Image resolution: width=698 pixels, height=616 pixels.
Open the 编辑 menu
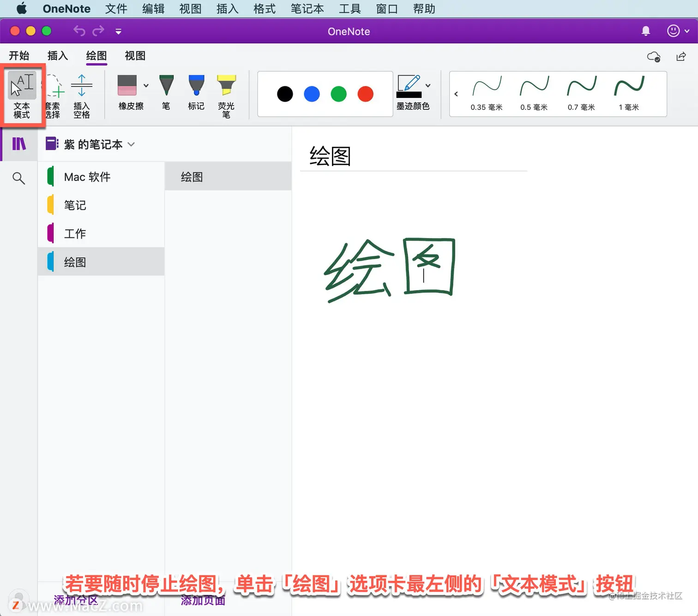click(x=153, y=9)
